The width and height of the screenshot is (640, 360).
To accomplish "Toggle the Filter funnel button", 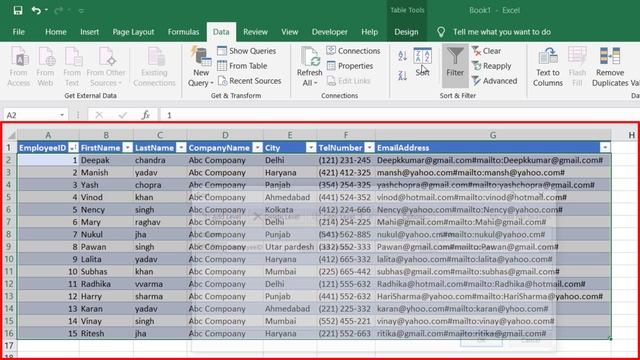I will point(455,65).
